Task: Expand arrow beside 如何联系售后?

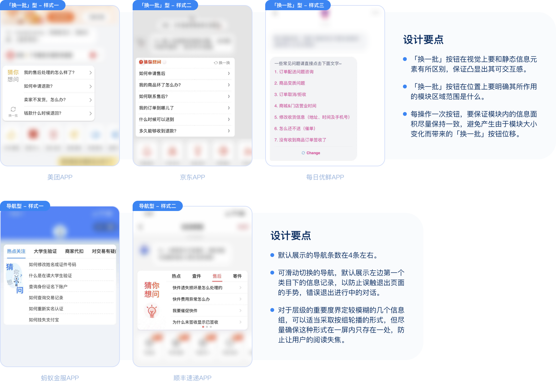Action: 229,96
